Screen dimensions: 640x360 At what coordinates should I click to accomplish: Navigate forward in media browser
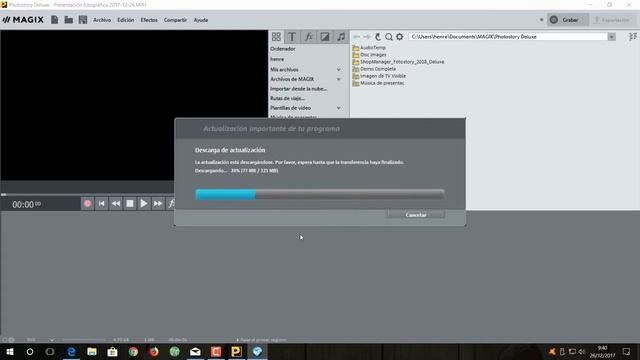pyautogui.click(x=367, y=37)
